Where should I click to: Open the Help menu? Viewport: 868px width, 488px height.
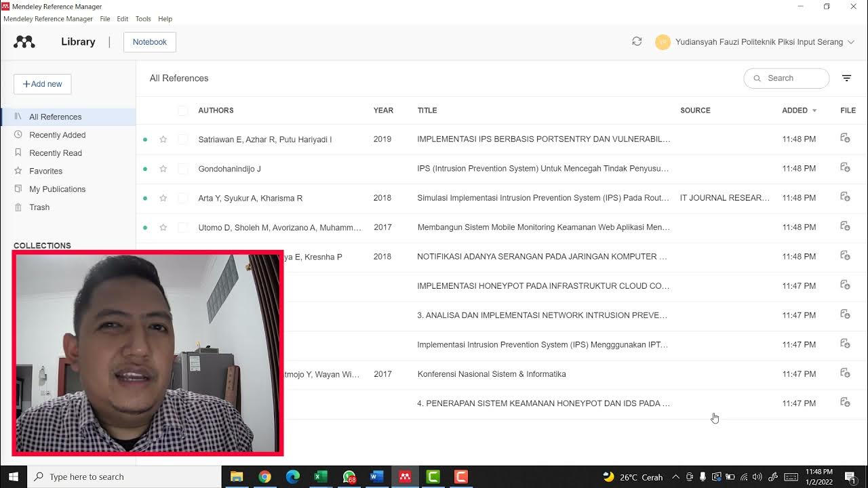(165, 19)
